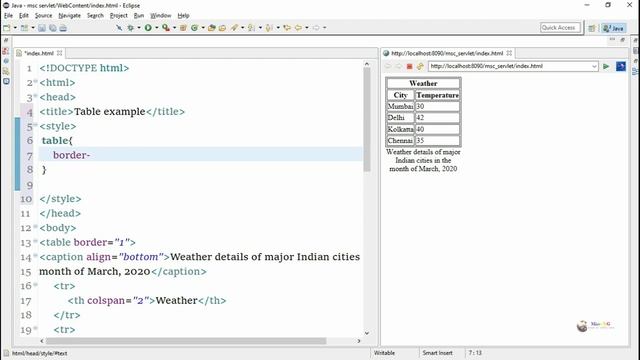Open the Source menu
The height and width of the screenshot is (360, 640).
pyautogui.click(x=43, y=16)
